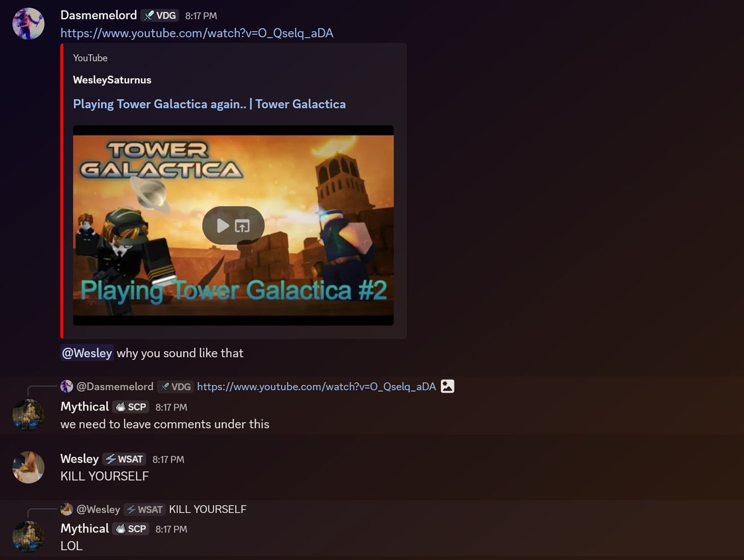Click the VDG tag in reply preview
The width and height of the screenshot is (744, 560).
pos(175,386)
